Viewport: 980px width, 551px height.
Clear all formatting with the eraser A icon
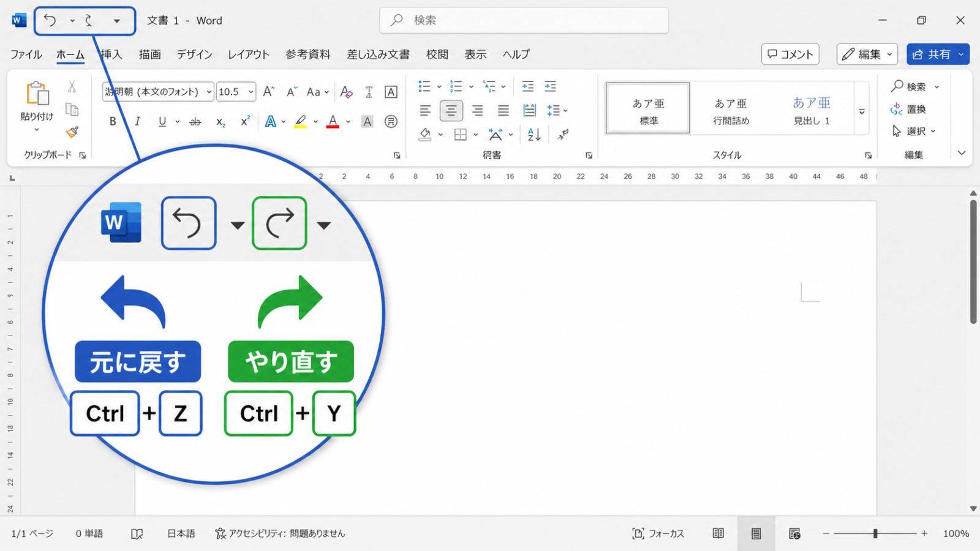pyautogui.click(x=347, y=92)
